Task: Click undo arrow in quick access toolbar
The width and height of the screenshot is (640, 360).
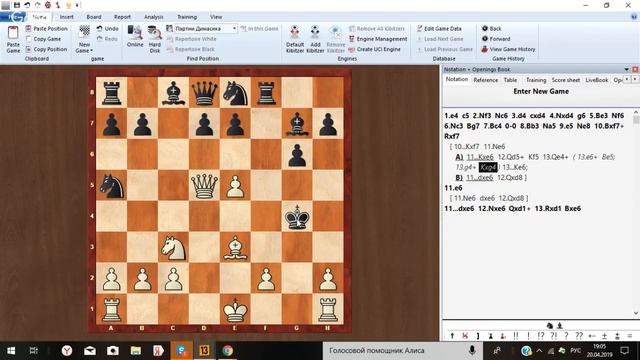Action: click(27, 5)
